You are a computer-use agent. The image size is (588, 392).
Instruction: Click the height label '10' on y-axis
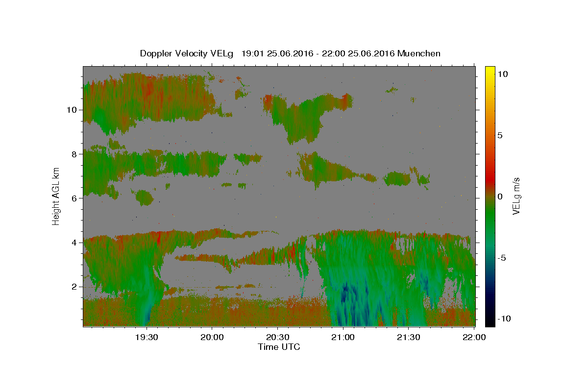pyautogui.click(x=71, y=110)
